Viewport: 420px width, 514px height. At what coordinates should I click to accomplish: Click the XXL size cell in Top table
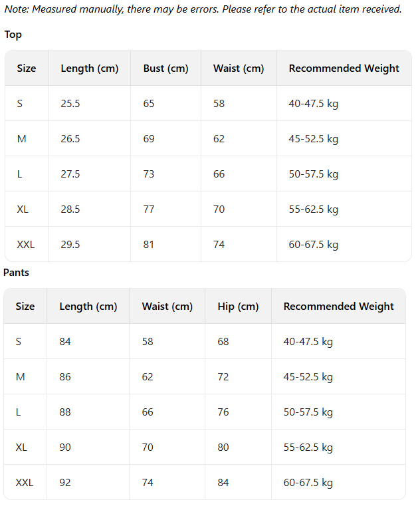click(x=26, y=245)
